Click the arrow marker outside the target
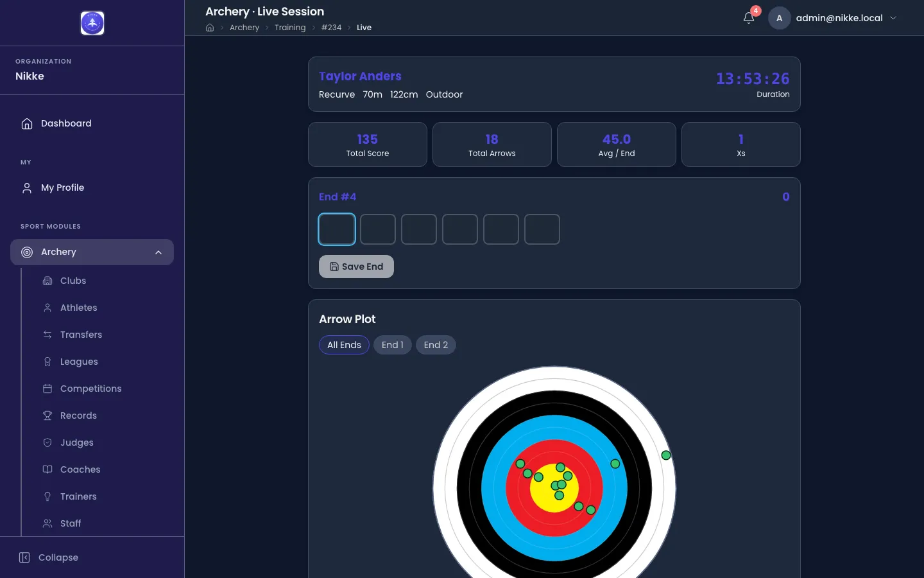The width and height of the screenshot is (924, 578). 666,455
